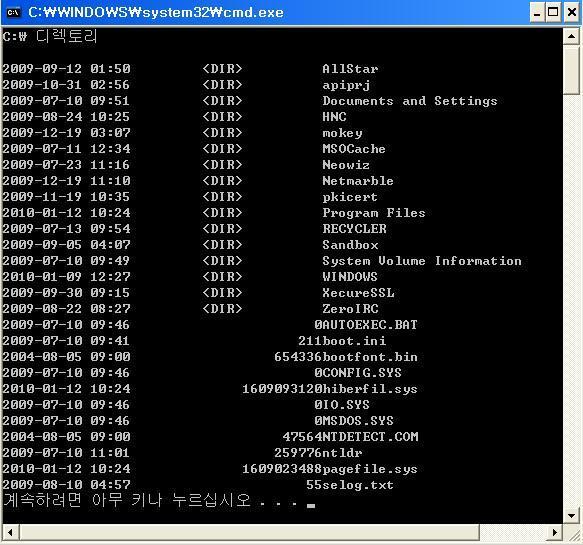Click the date 2009-07-13 09:54
583x545 pixels.
(x=66, y=229)
